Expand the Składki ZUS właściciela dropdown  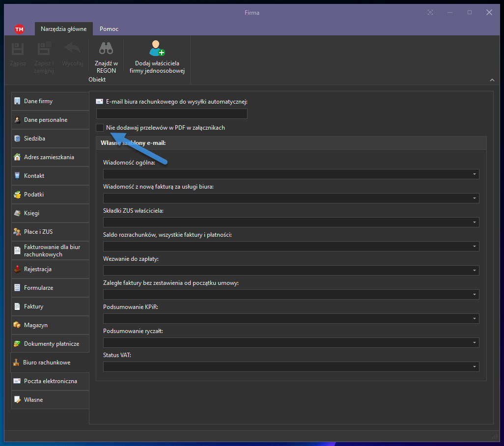click(x=475, y=223)
